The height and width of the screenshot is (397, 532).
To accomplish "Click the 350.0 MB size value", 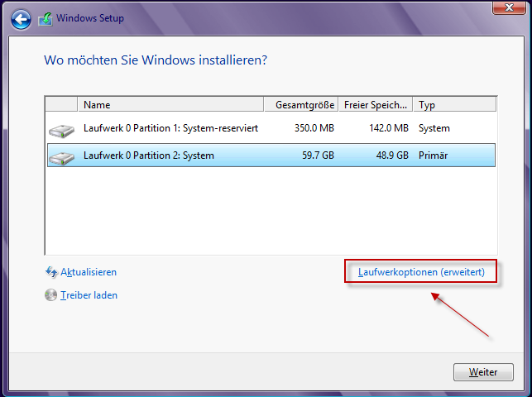I will 314,128.
